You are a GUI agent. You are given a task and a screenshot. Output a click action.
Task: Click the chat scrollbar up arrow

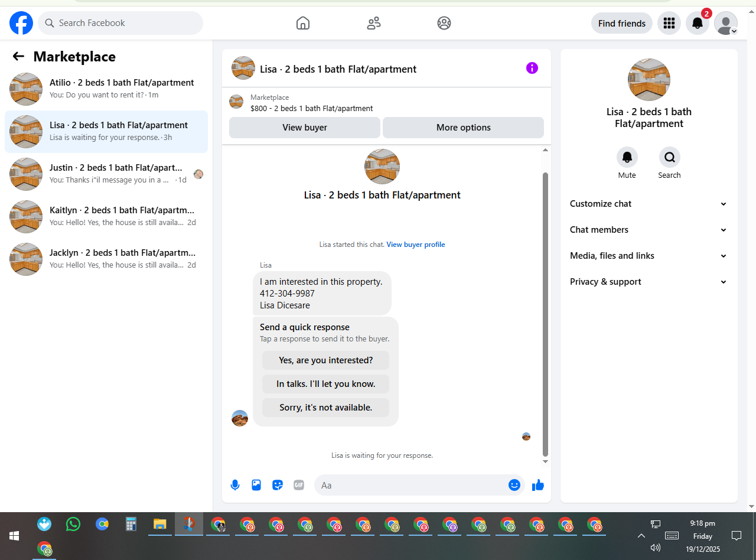click(546, 150)
